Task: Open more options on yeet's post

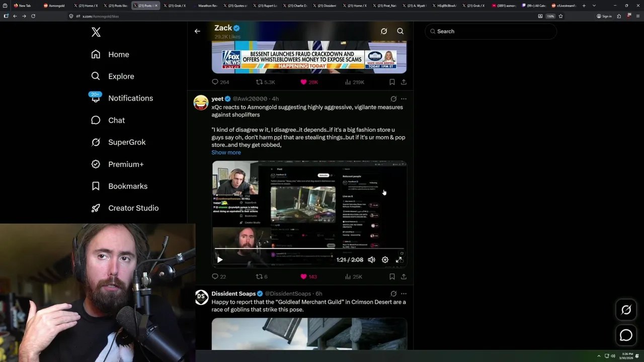Action: [404, 99]
